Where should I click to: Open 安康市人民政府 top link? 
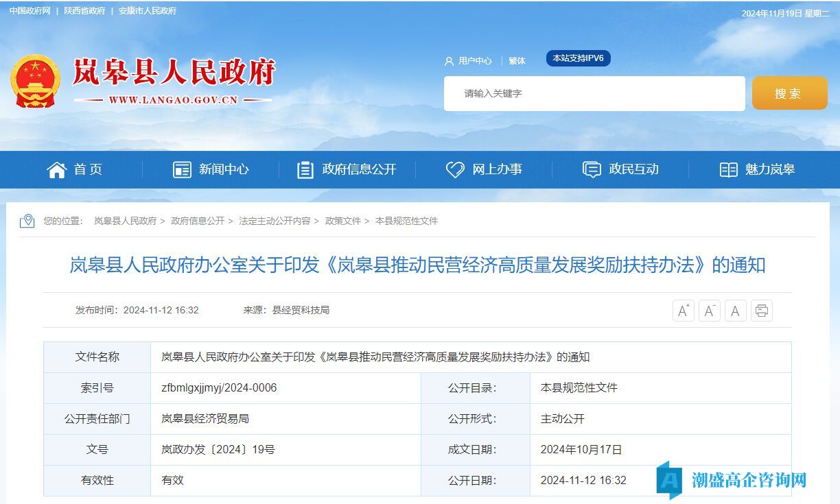(x=147, y=11)
